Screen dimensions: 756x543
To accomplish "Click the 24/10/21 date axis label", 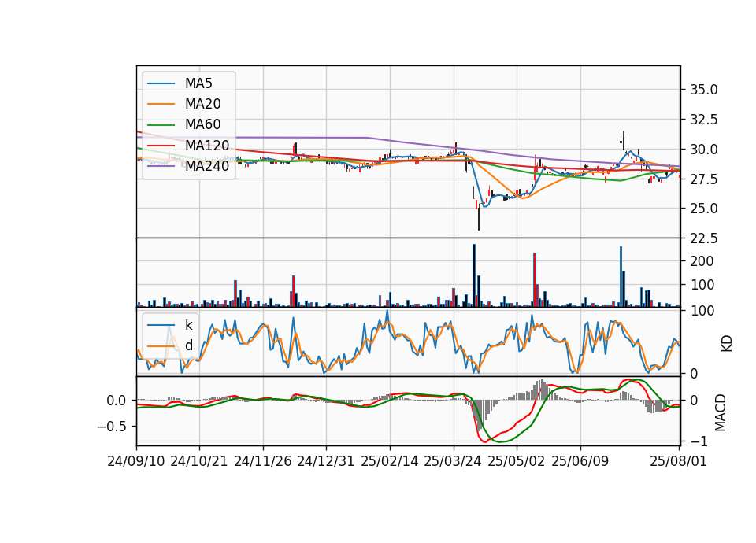I will pos(199,461).
